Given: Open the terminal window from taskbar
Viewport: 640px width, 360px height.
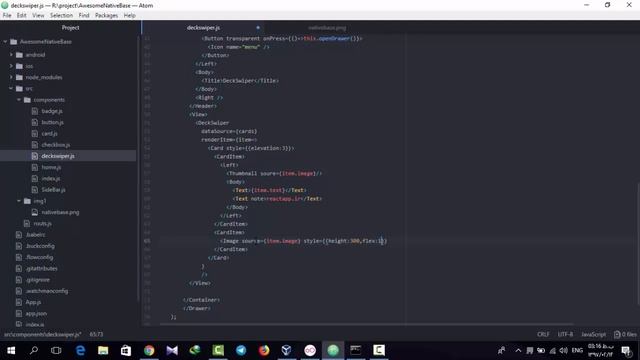Looking at the screenshot, I should (x=356, y=350).
